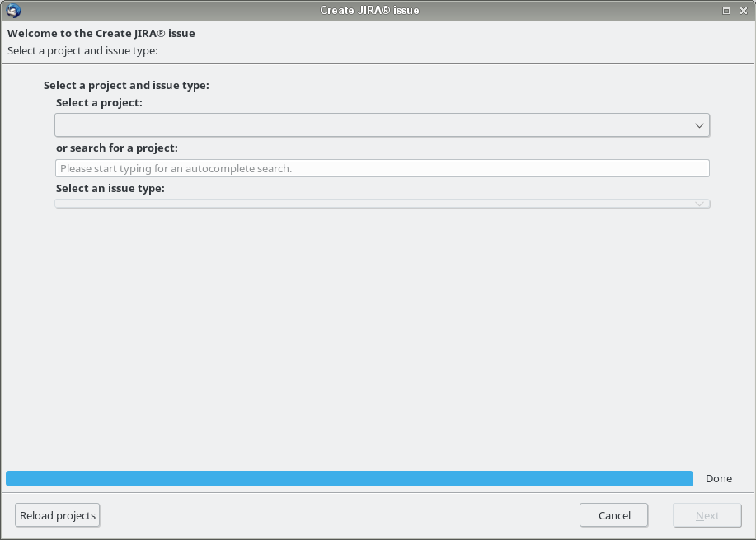Focus the project autocomplete search field
The width and height of the screenshot is (756, 540).
[382, 168]
